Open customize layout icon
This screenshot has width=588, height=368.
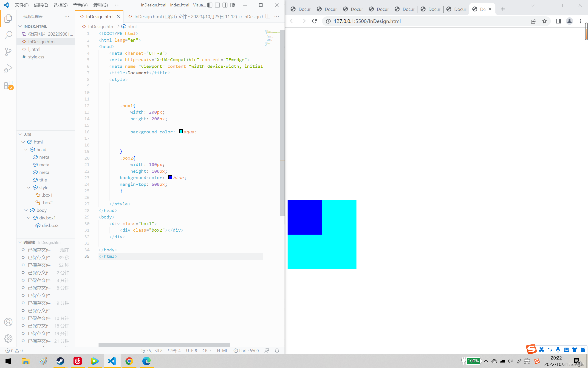tap(233, 5)
